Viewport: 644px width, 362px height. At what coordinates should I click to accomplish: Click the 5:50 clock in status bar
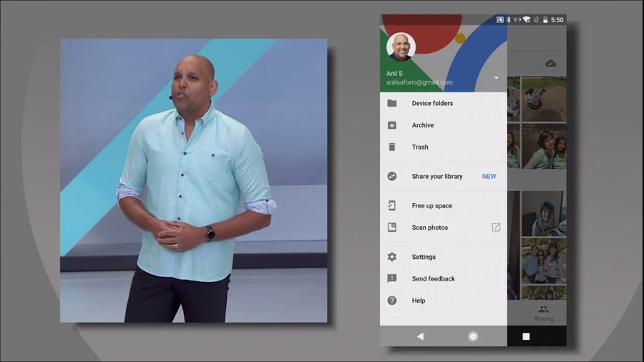pos(557,20)
